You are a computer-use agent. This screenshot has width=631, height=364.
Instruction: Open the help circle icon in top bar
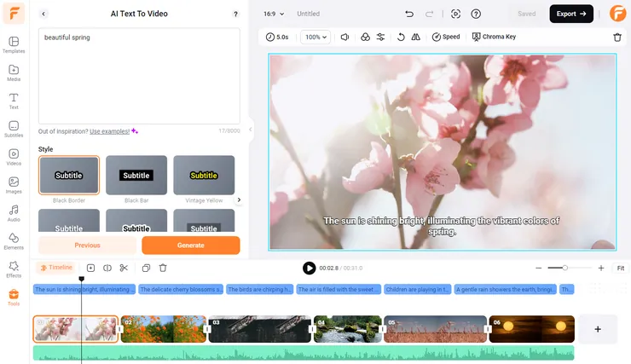(x=476, y=14)
